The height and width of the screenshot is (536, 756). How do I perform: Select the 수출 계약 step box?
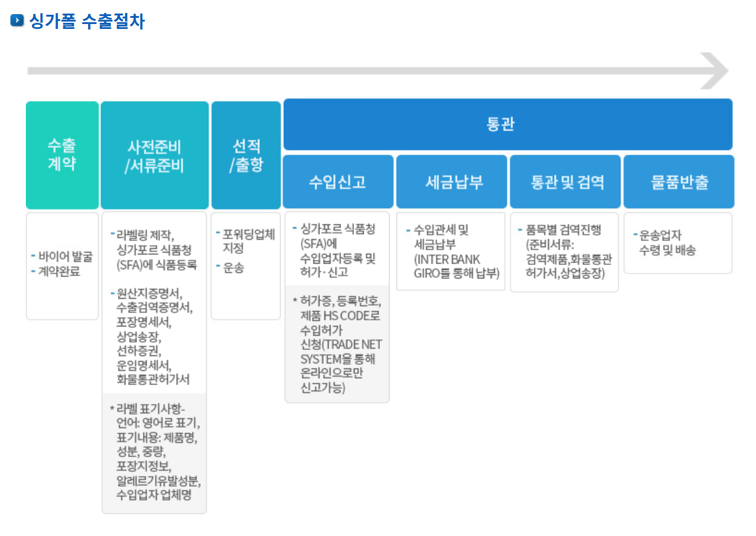point(62,155)
